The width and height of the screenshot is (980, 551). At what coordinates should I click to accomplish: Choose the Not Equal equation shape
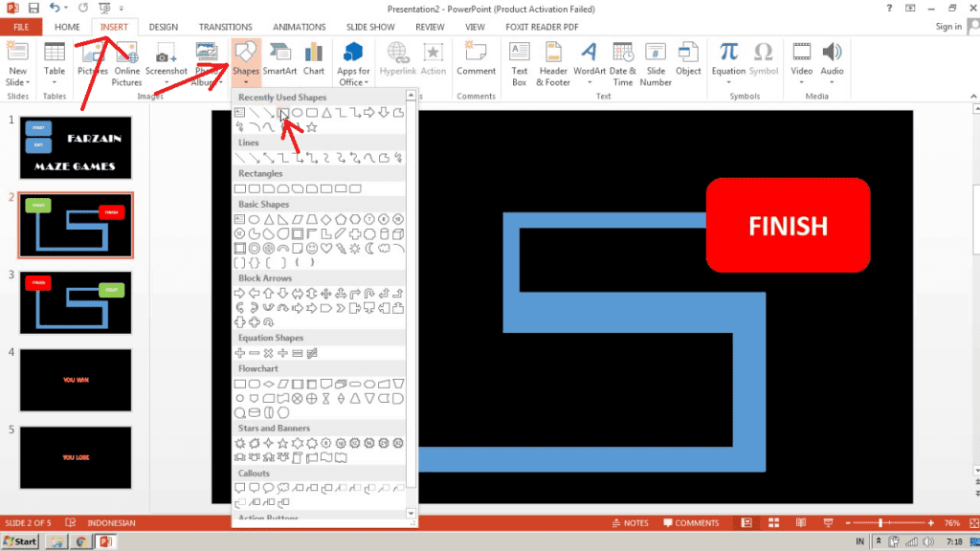point(312,353)
